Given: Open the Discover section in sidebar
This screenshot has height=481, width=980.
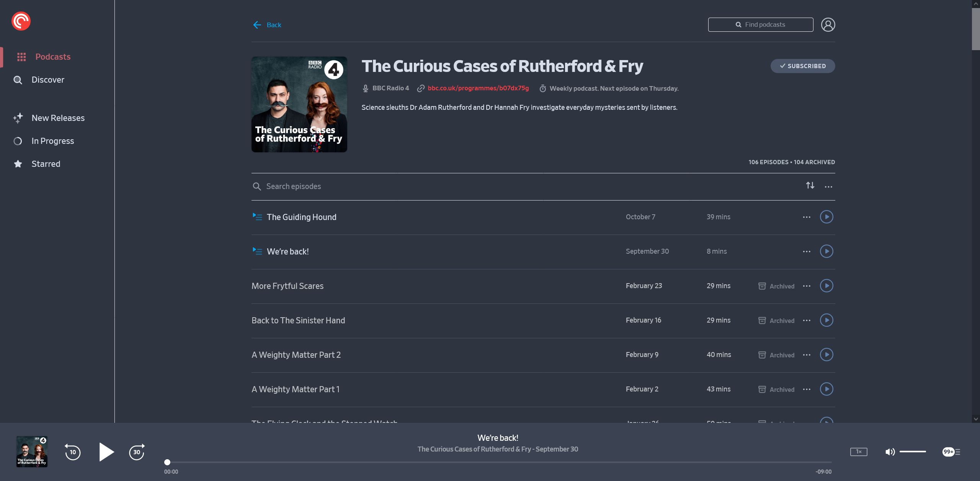Looking at the screenshot, I should pos(48,79).
